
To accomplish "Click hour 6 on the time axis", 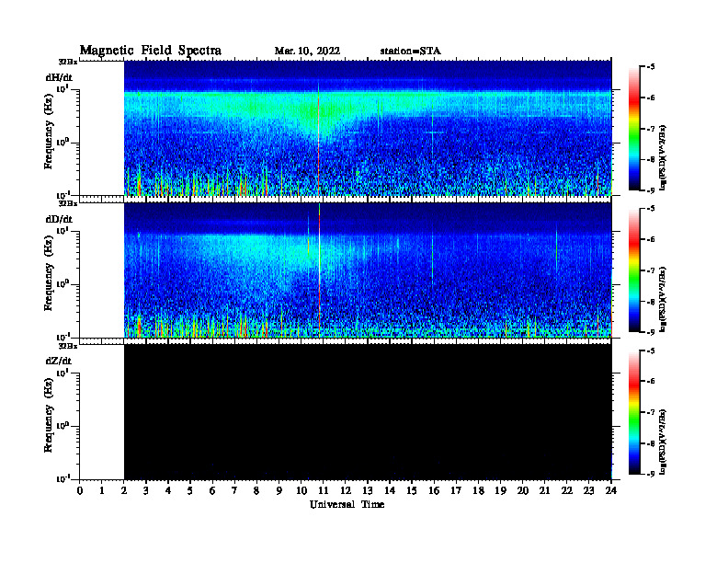I will click(x=212, y=490).
